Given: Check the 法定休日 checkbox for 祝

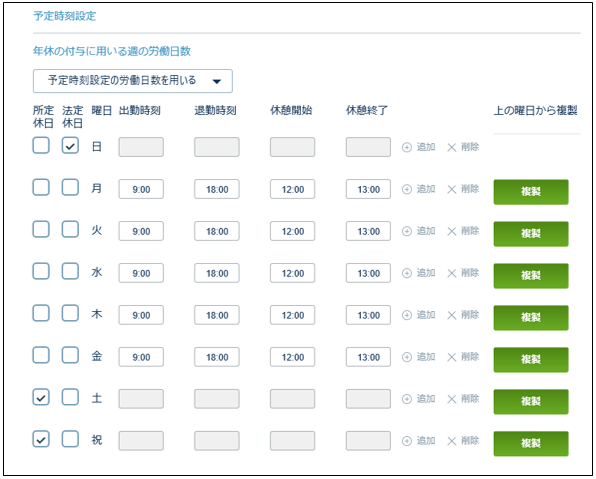Looking at the screenshot, I should tap(70, 439).
